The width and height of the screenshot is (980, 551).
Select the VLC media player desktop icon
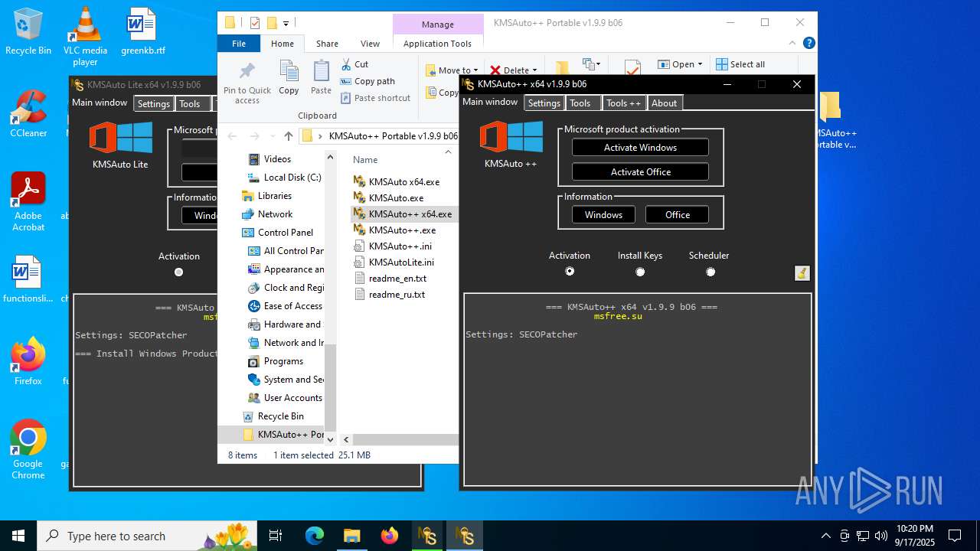coord(85,36)
